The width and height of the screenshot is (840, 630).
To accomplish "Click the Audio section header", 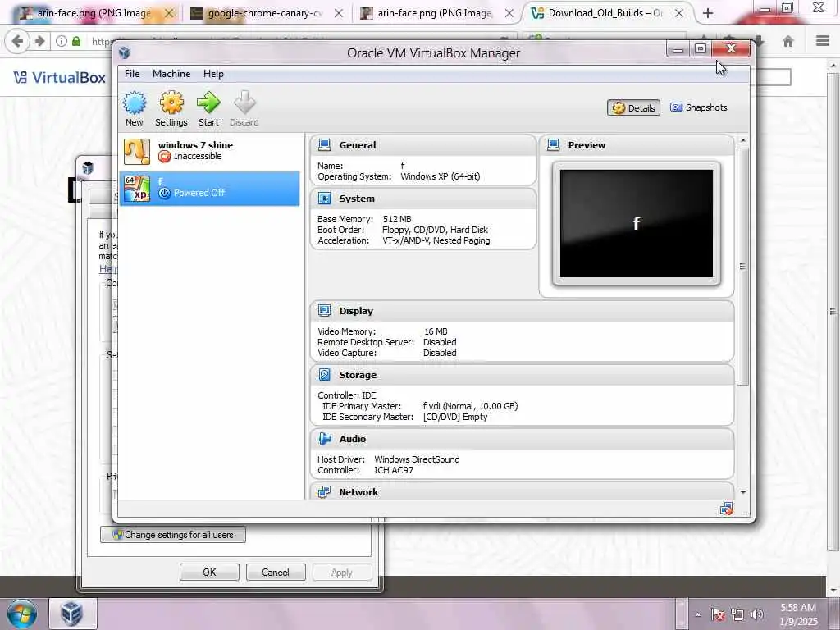I will 522,439.
